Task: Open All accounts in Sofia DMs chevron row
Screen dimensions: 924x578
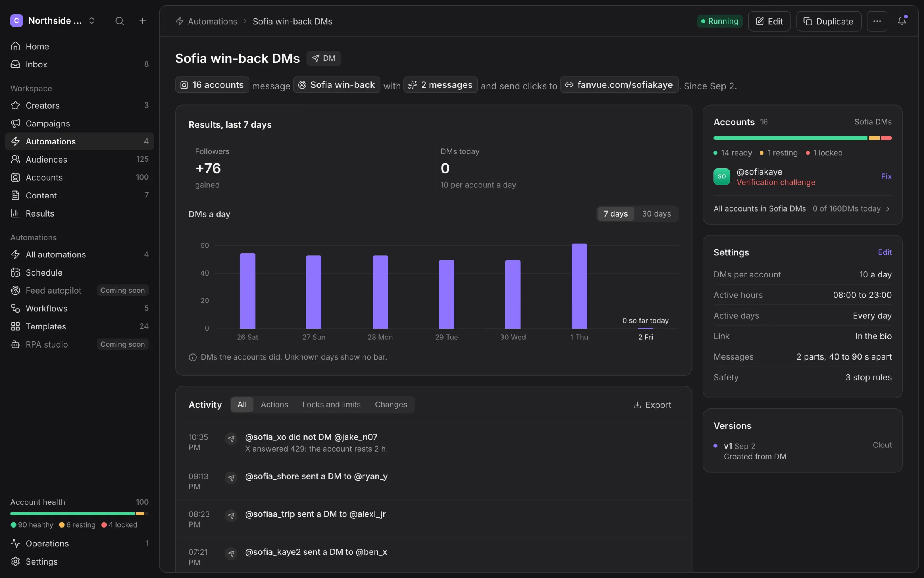Action: click(x=802, y=208)
